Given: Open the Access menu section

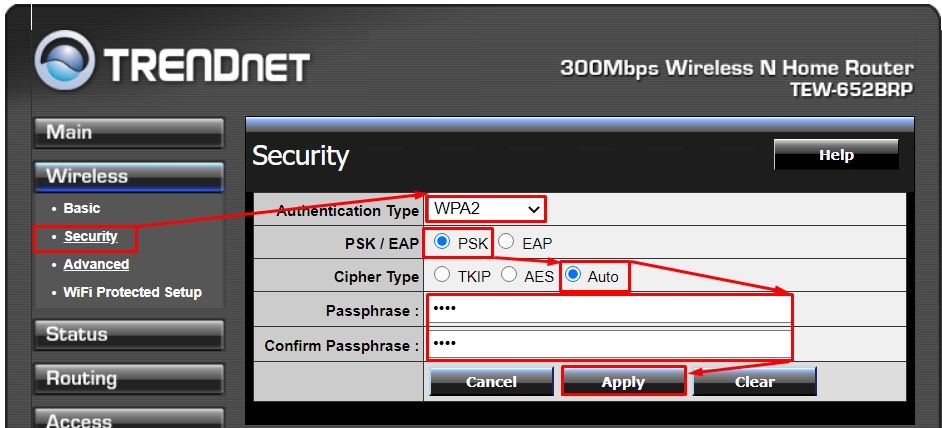Looking at the screenshot, I should (x=128, y=420).
